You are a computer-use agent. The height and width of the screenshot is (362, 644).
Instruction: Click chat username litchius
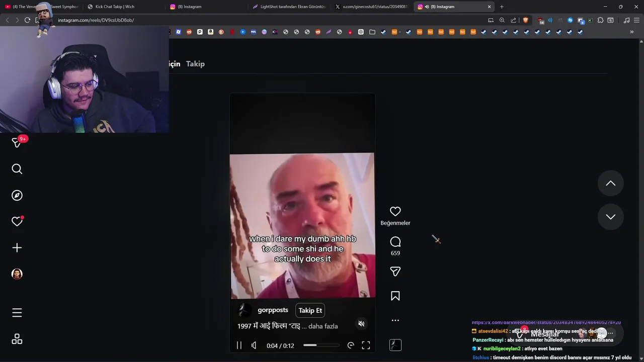click(x=480, y=357)
